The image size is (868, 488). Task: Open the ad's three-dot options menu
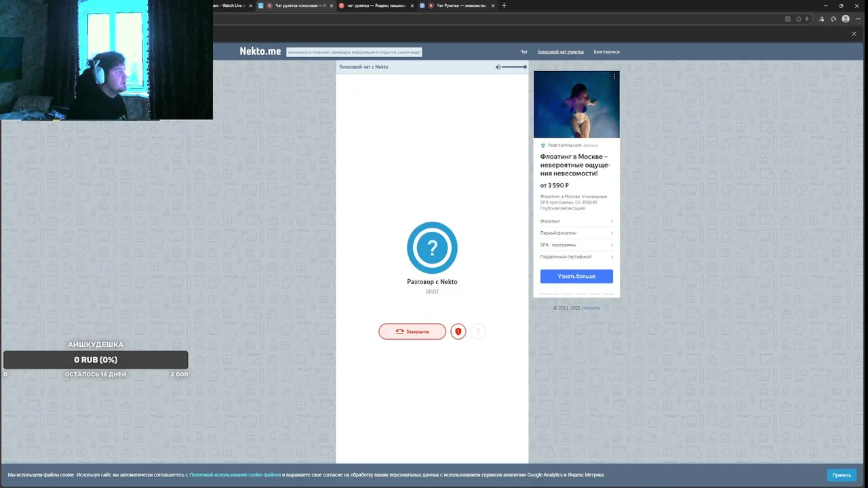(614, 77)
